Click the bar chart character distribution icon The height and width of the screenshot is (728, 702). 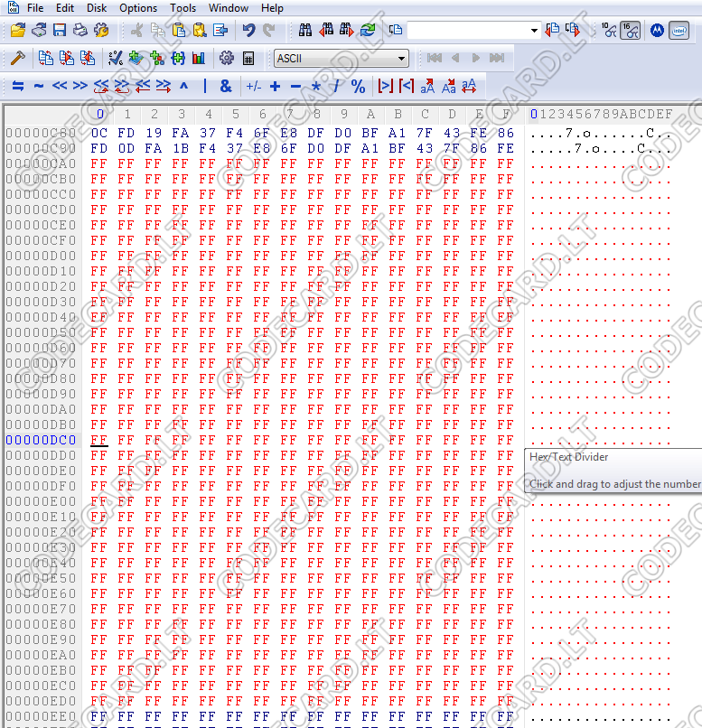pyautogui.click(x=199, y=59)
